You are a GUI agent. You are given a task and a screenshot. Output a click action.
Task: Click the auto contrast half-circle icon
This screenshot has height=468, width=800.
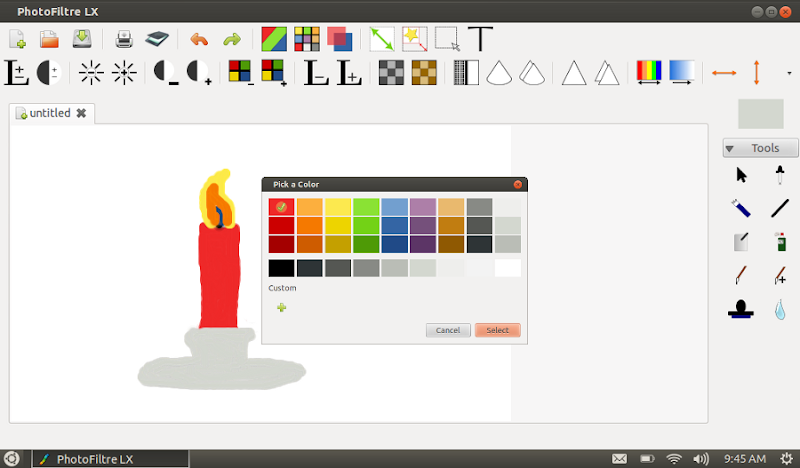click(49, 72)
